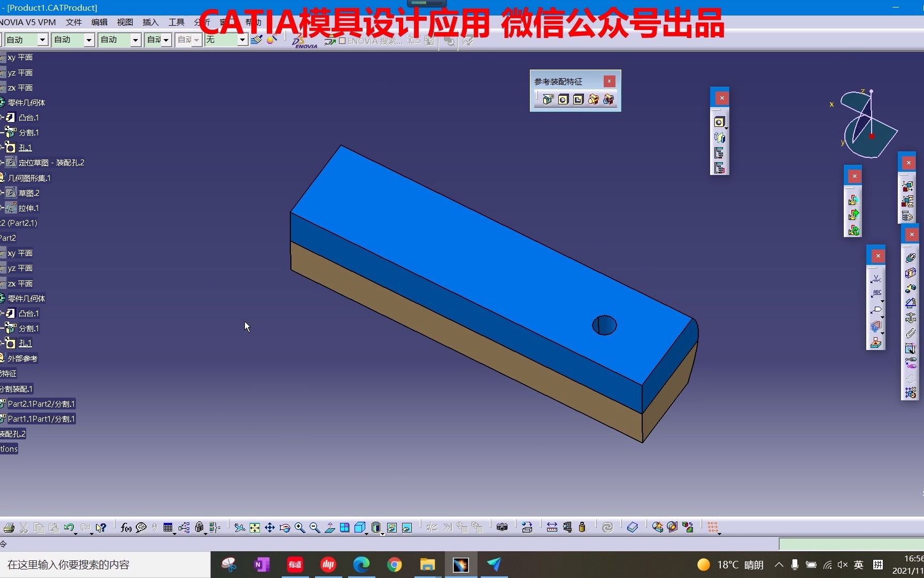Select 草图.2 in the tree
Viewport: 924px width, 578px height.
pos(29,193)
